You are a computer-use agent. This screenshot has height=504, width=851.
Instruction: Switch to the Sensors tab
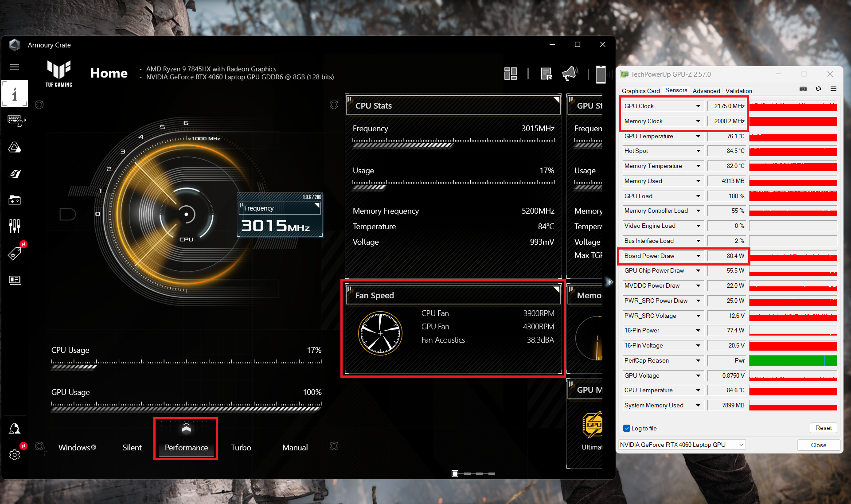click(x=676, y=90)
